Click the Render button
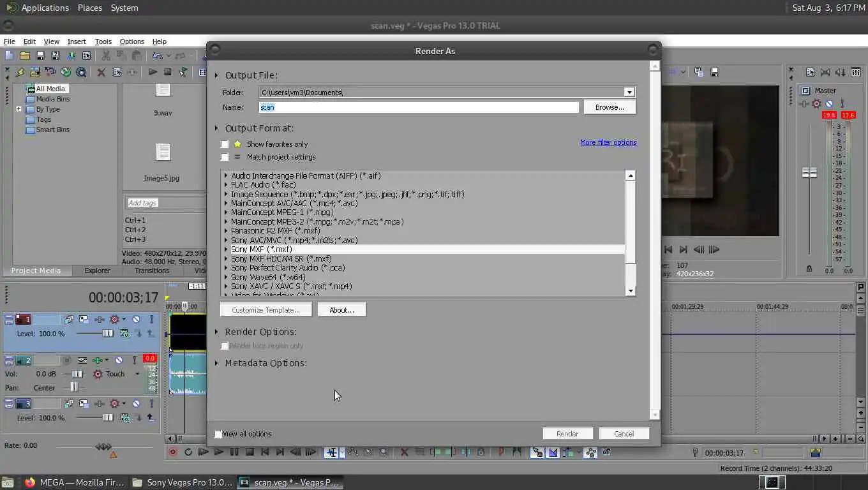 click(x=567, y=434)
